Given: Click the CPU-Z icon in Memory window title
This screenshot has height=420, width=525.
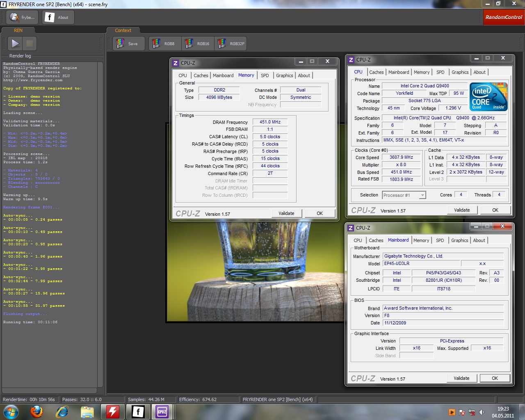Looking at the screenshot, I should (x=176, y=63).
